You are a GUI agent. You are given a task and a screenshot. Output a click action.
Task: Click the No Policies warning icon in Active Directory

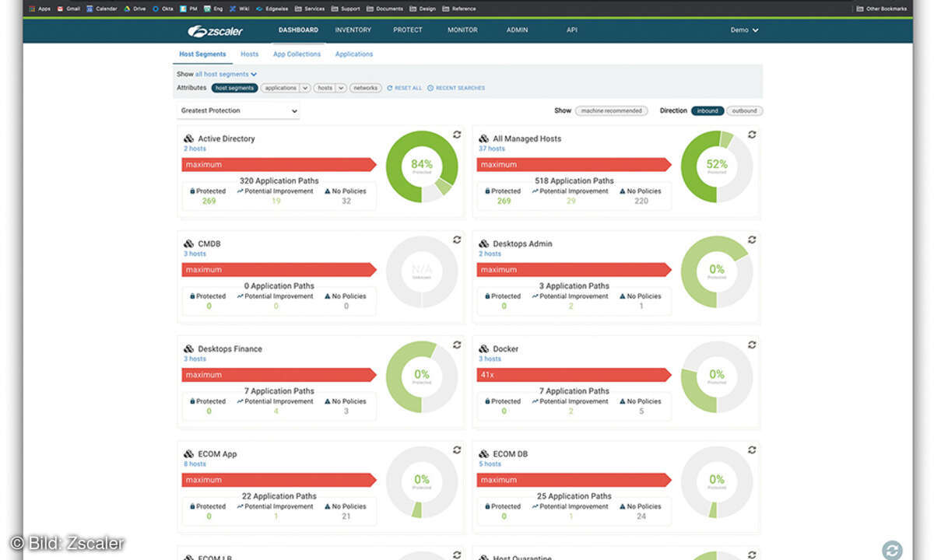tap(327, 191)
